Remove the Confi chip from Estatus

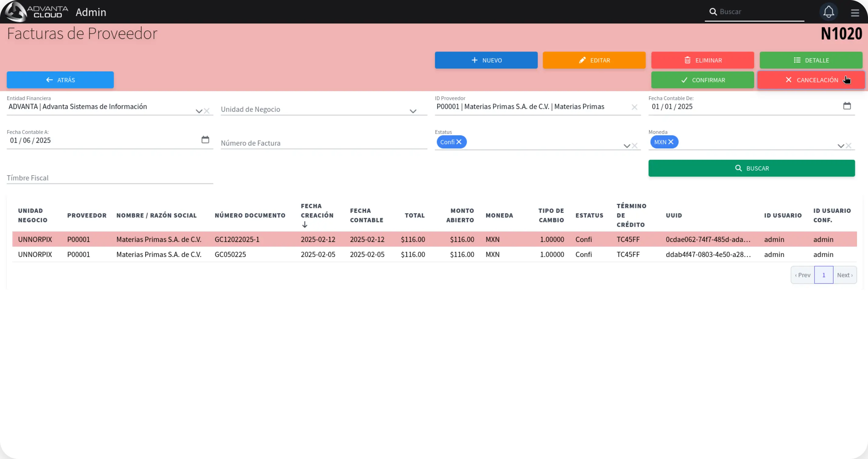pos(460,142)
